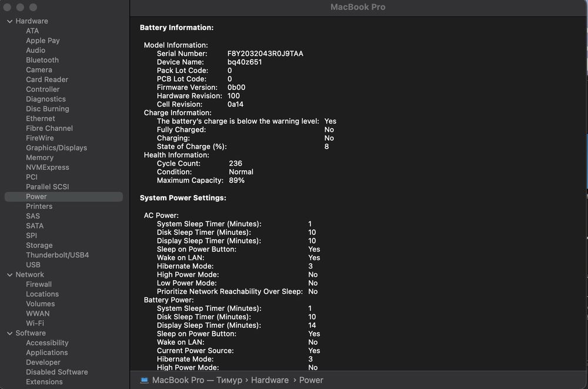Open the Storage section
The width and height of the screenshot is (588, 389).
tap(39, 245)
